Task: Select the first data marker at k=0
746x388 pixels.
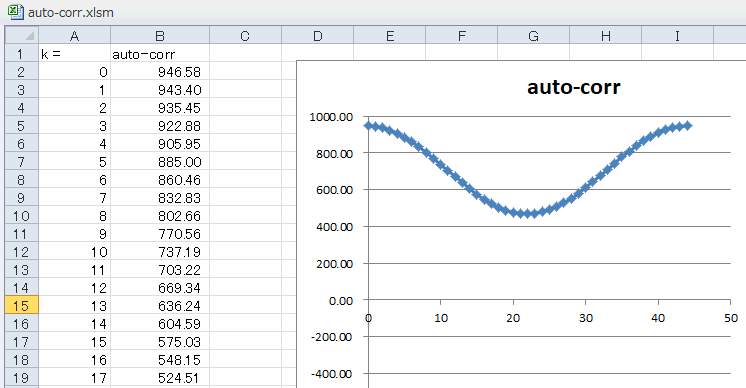Action: [369, 126]
